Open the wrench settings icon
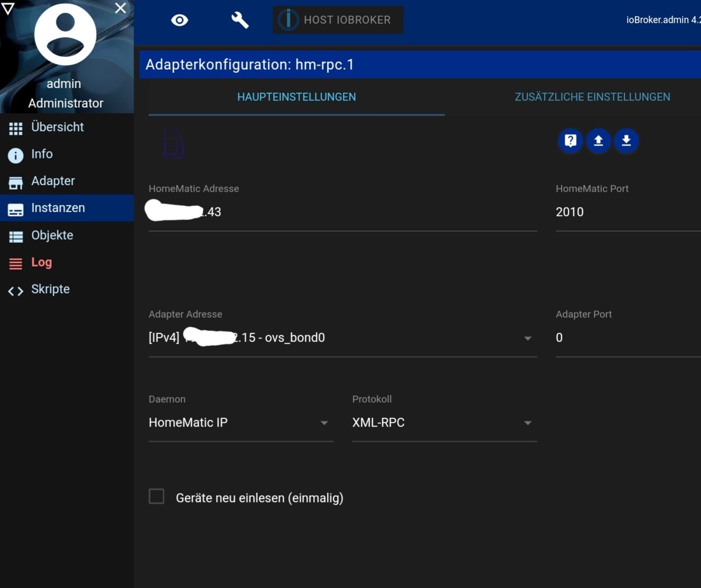This screenshot has width=701, height=588. (240, 20)
